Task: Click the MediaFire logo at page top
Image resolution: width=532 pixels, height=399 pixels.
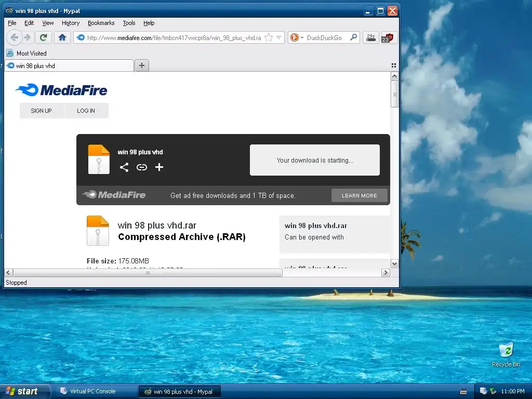Action: 61,90
